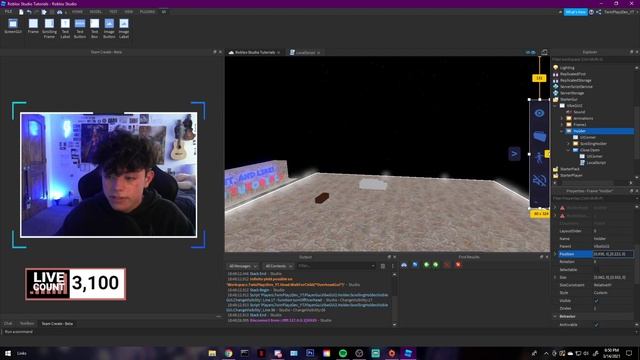The image size is (640, 360).
Task: Open Chrome from the taskbar
Action: 229,353
